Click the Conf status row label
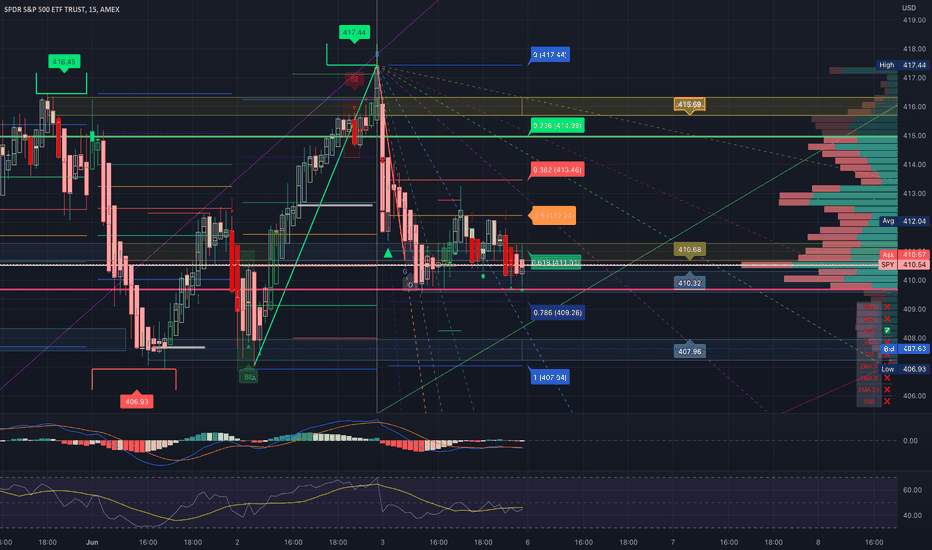The width and height of the screenshot is (932, 550). [869, 331]
